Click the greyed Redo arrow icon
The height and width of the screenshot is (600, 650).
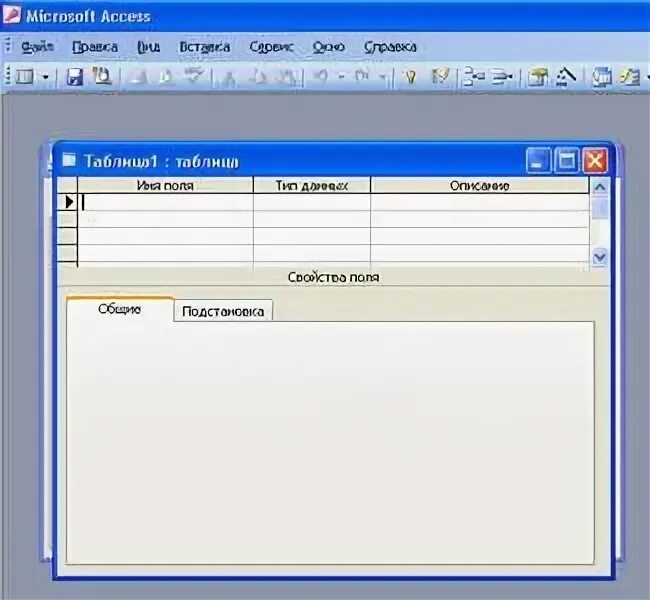point(361,77)
